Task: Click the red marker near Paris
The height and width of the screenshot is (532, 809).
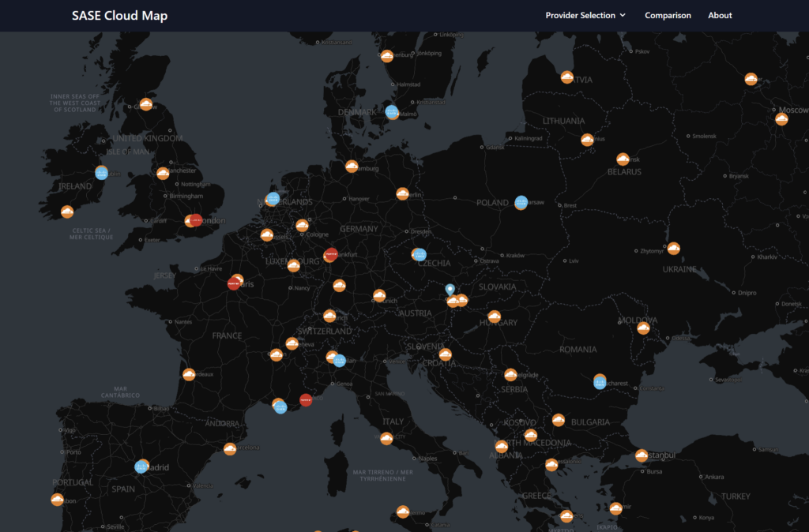Action: [234, 283]
